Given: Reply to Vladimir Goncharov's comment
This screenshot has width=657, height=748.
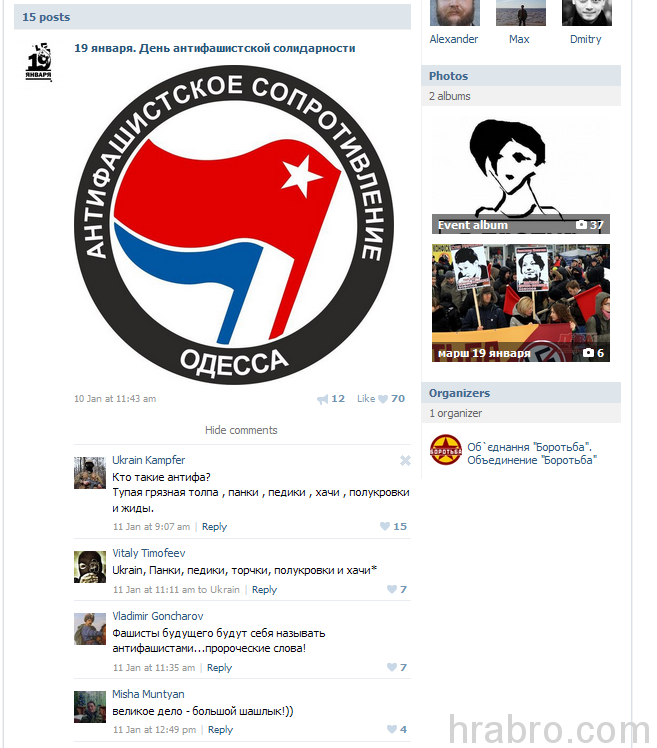Looking at the screenshot, I should click(219, 668).
